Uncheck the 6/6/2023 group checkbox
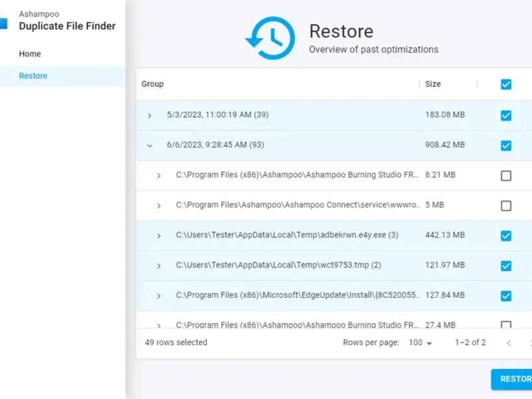Image resolution: width=532 pixels, height=399 pixels. tap(506, 145)
